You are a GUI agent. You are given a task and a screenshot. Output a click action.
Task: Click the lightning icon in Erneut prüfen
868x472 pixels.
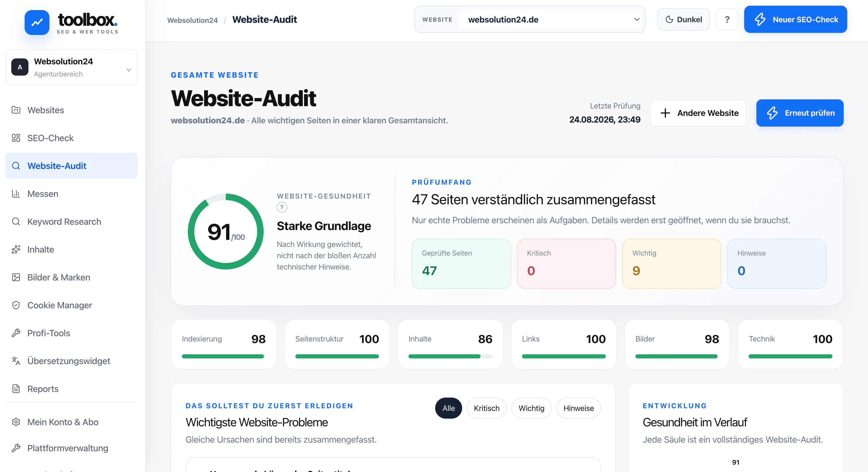(772, 113)
